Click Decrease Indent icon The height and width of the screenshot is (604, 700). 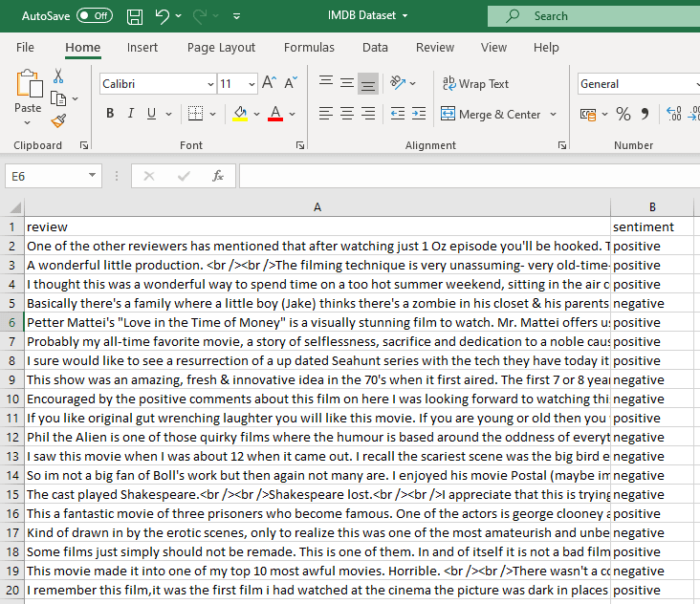click(397, 114)
